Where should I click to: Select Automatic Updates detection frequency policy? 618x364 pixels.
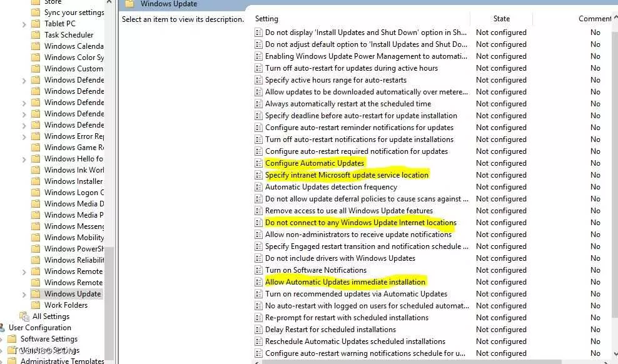click(331, 187)
